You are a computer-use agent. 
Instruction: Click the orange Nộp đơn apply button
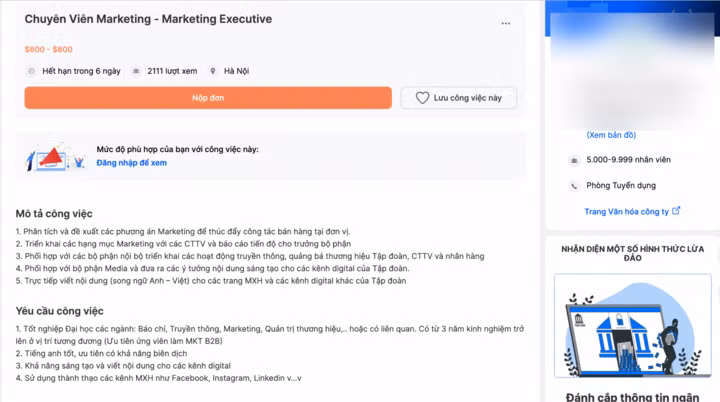[x=208, y=98]
